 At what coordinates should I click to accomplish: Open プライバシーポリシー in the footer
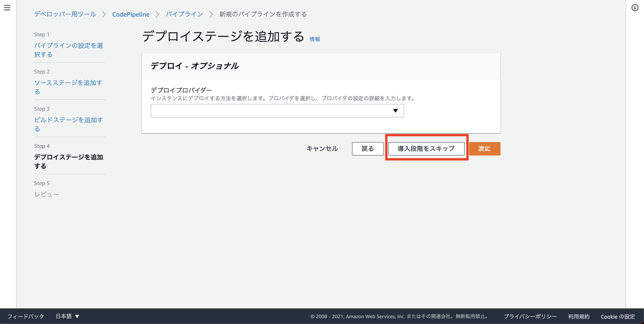530,316
